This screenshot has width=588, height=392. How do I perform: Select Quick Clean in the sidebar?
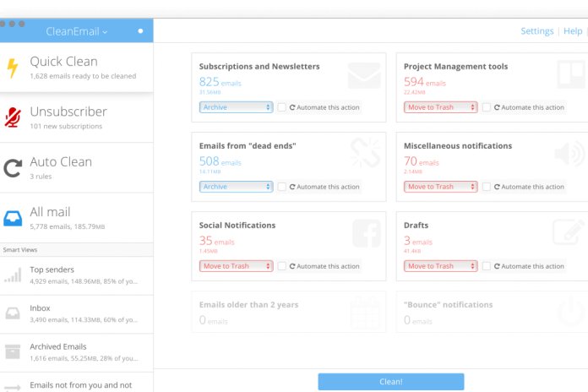point(77,68)
